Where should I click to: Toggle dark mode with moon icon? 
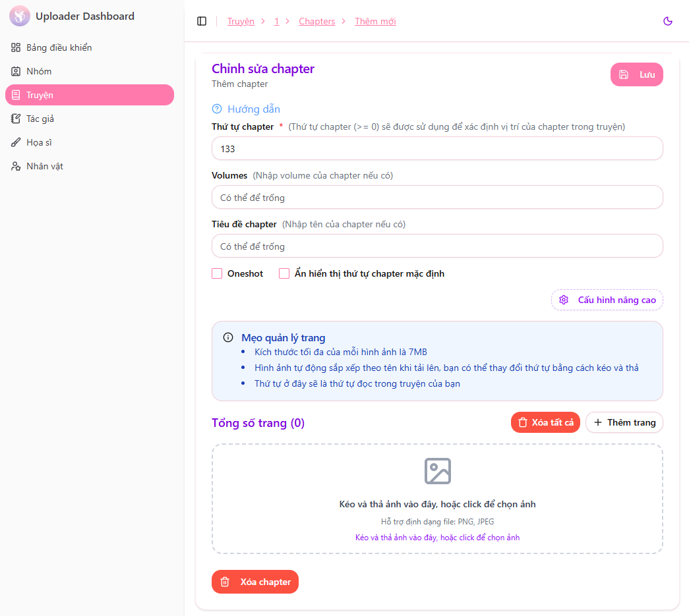[668, 21]
